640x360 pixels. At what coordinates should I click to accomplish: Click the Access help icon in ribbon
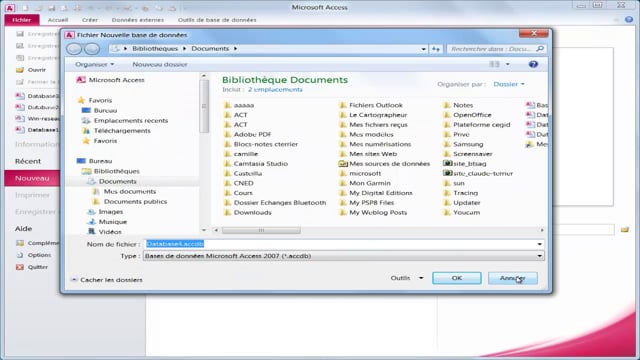click(629, 20)
